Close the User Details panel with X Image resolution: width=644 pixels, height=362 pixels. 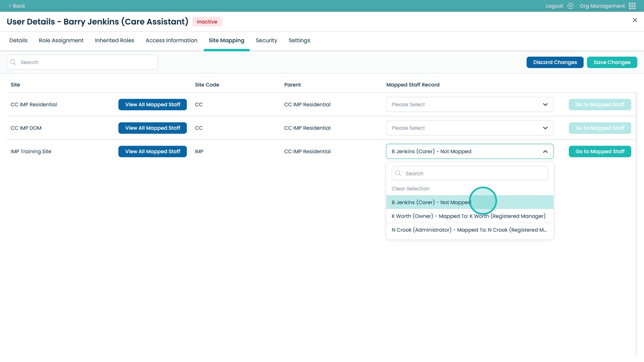(635, 20)
